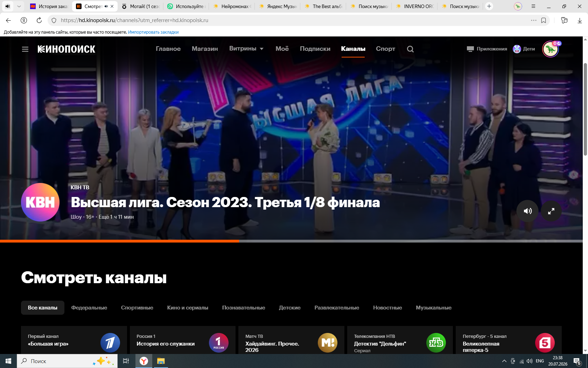Click the Импортировать закладки link
Viewport: 588px width, 368px height.
(153, 32)
